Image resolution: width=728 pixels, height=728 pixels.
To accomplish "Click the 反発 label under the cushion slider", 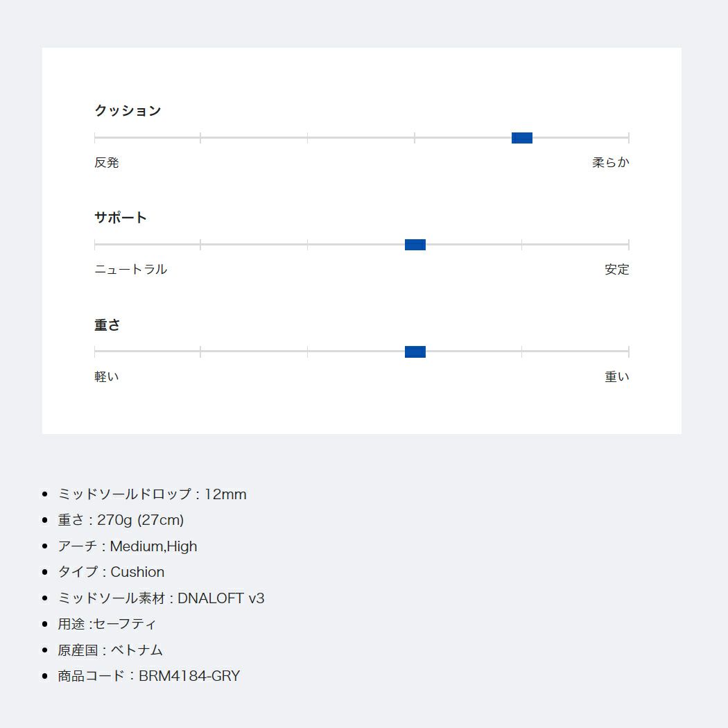I will coord(107,163).
